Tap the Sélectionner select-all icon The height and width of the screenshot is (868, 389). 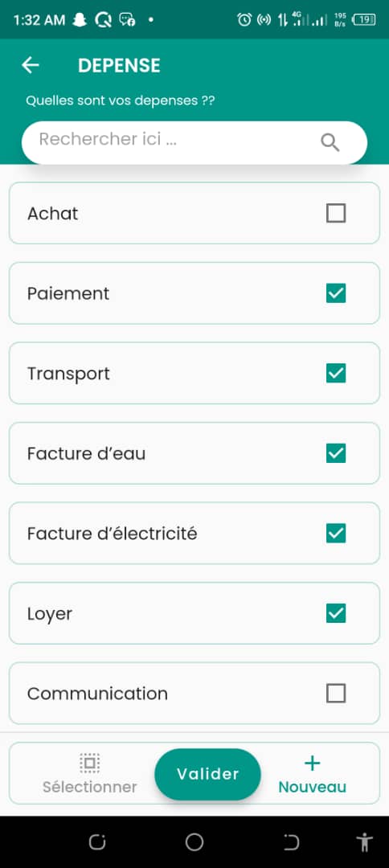point(90,763)
